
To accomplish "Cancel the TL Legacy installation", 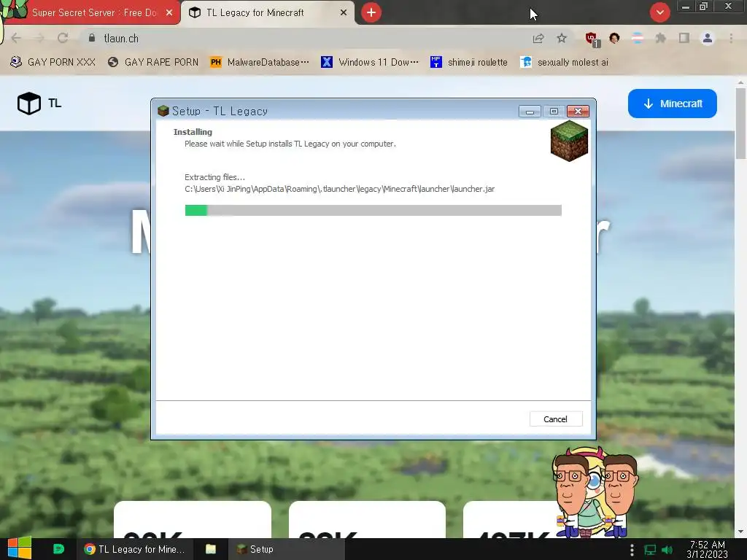I will 555,419.
